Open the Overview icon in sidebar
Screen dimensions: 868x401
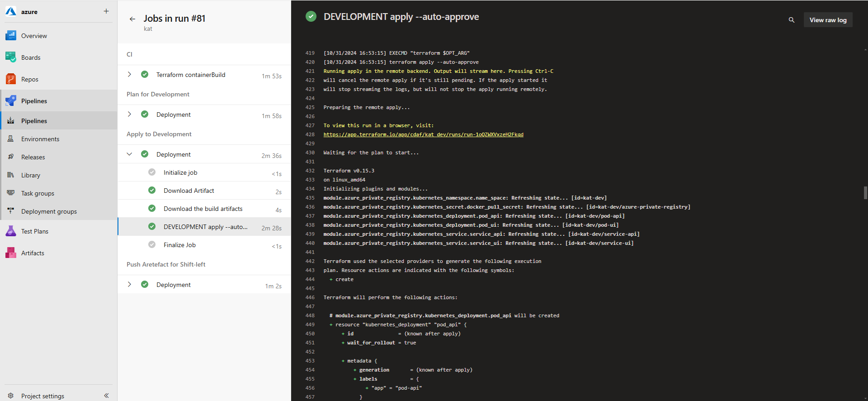[x=11, y=35]
